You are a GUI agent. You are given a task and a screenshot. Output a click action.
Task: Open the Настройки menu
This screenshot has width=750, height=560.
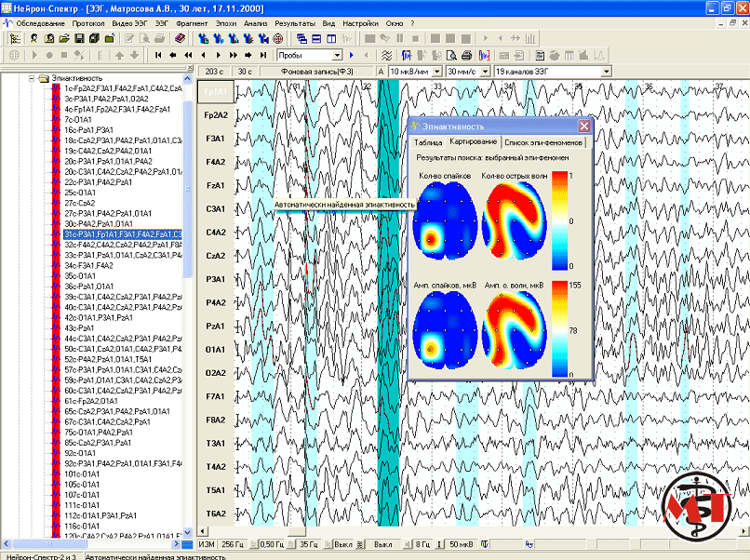pyautogui.click(x=360, y=23)
